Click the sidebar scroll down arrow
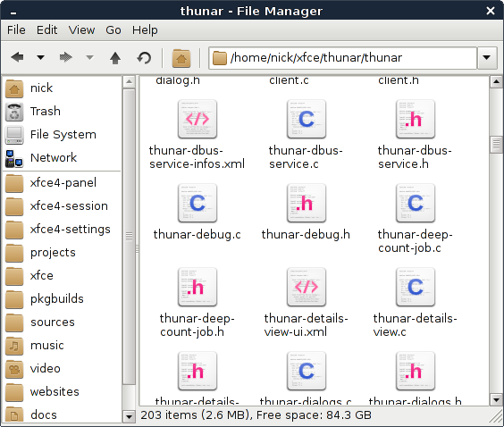 click(x=129, y=416)
